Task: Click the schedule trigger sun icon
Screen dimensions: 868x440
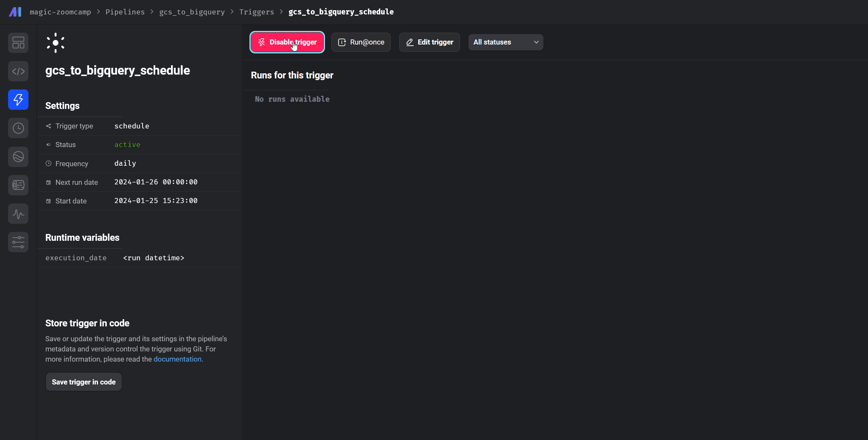Action: 56,43
